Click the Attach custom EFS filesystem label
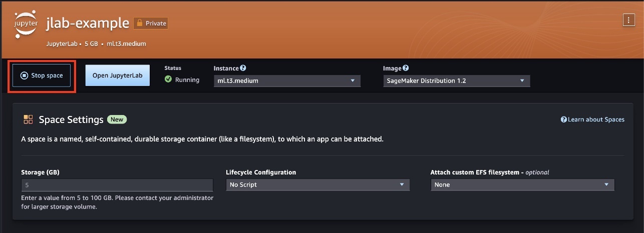644x233 pixels. point(490,172)
